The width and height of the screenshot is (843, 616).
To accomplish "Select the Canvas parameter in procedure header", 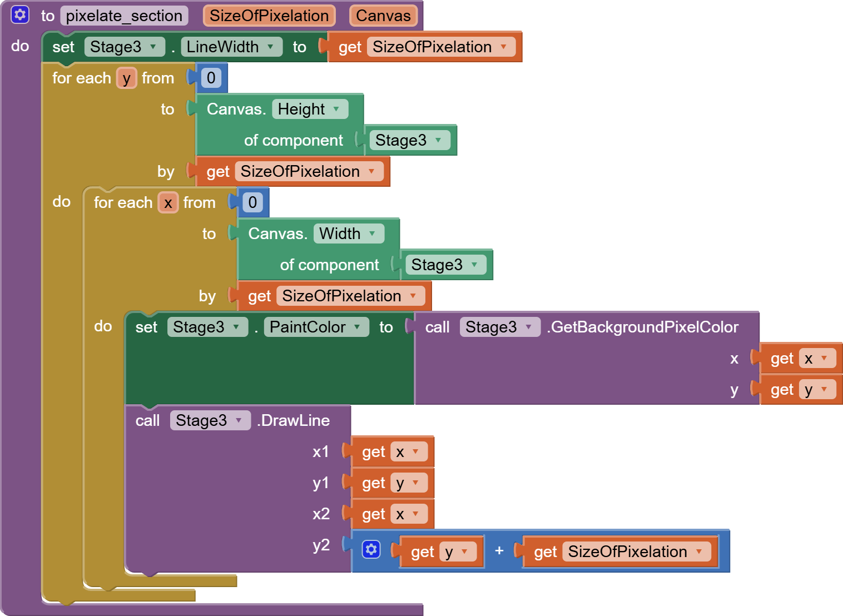I will pyautogui.click(x=383, y=16).
